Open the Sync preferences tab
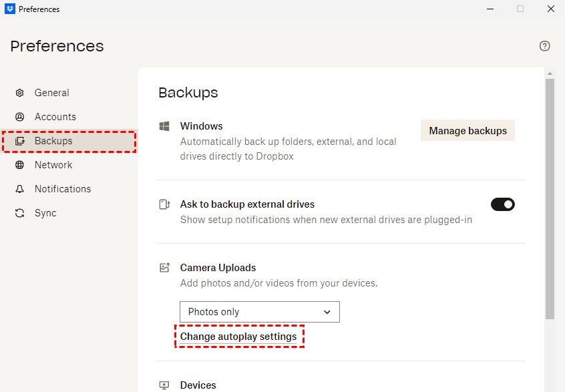The image size is (565, 392). [x=45, y=213]
